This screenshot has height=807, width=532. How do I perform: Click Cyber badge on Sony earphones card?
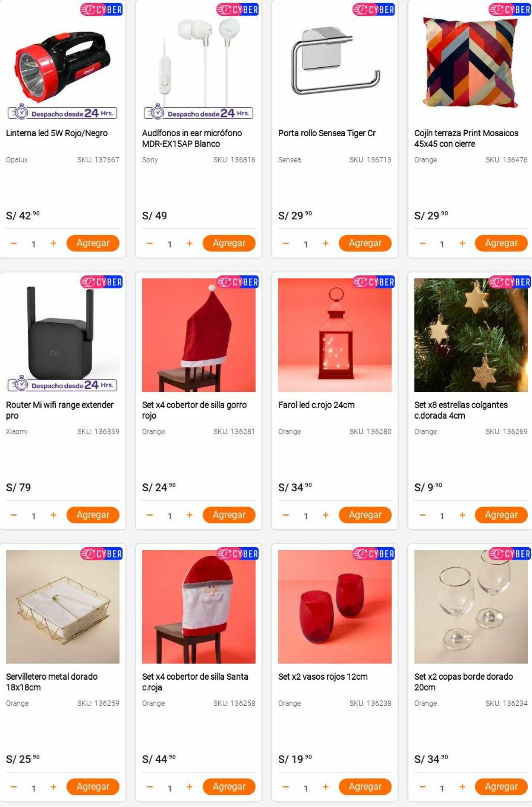237,9
